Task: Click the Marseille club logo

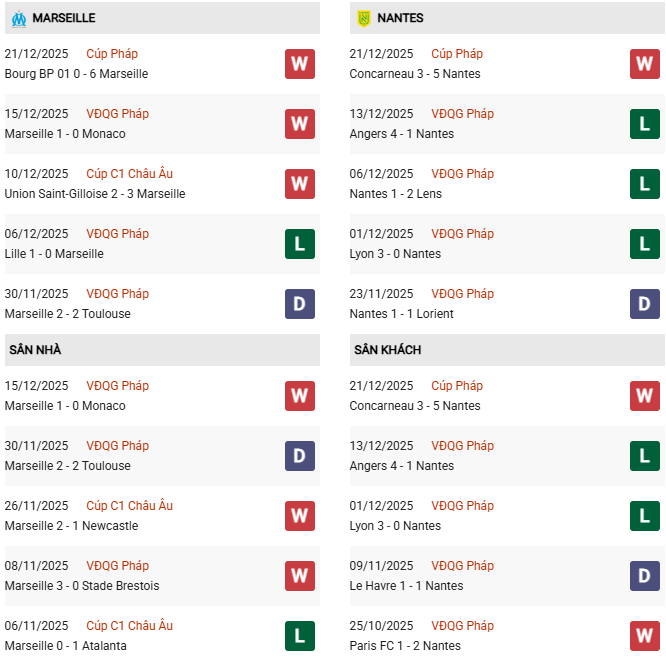Action: point(18,18)
